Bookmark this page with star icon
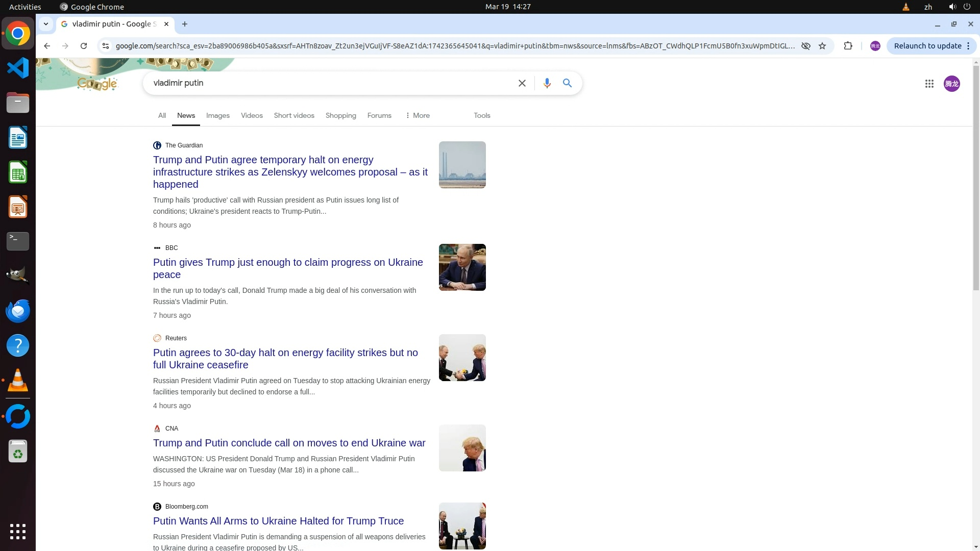This screenshot has width=980, height=551. [822, 46]
